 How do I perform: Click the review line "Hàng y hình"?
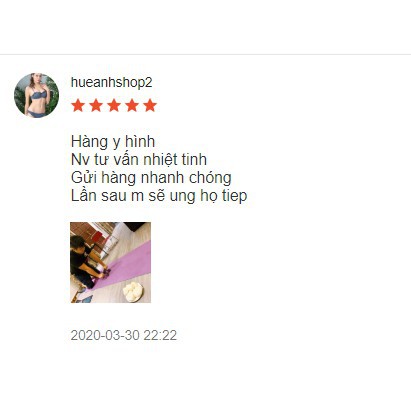(x=113, y=142)
